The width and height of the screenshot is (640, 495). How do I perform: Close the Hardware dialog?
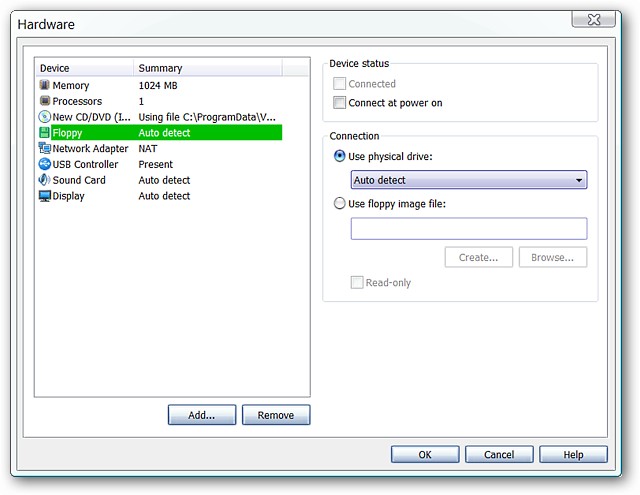[593, 19]
